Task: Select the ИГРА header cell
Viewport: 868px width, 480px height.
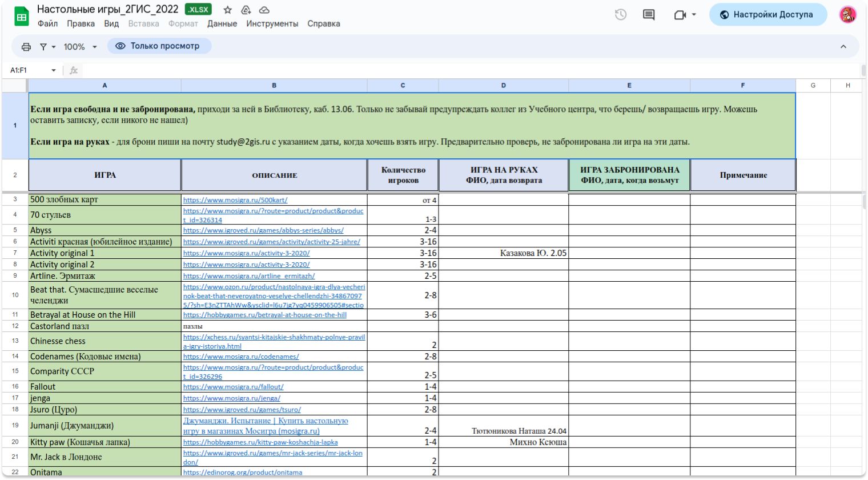Action: tap(105, 175)
